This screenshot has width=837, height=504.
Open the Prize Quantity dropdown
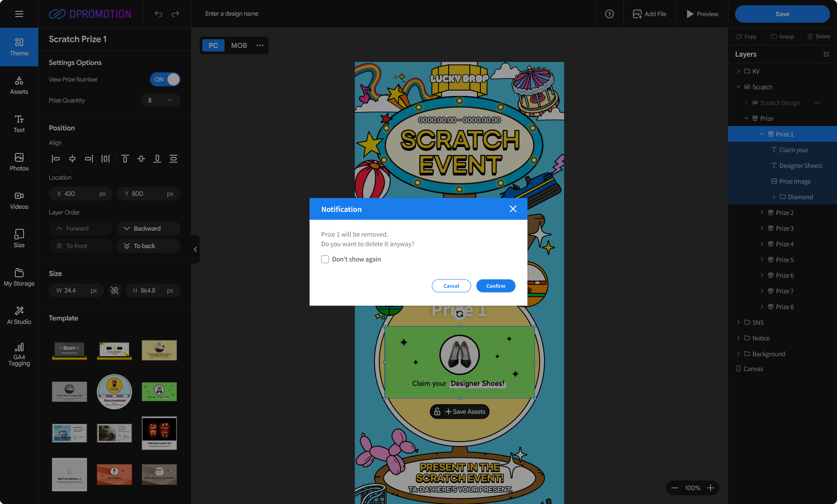160,100
